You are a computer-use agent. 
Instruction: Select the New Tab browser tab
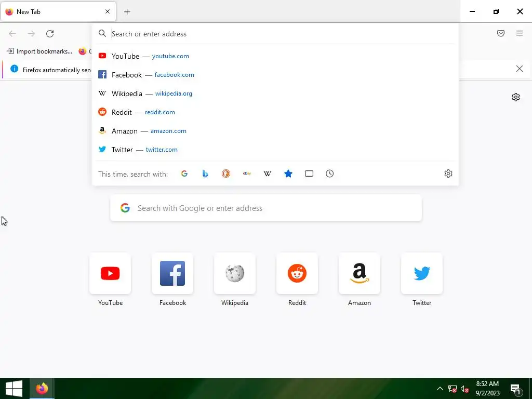pyautogui.click(x=58, y=11)
